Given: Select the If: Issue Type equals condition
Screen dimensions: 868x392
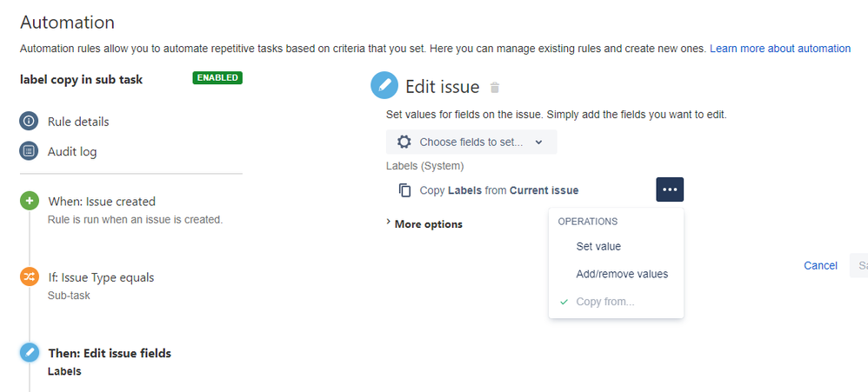Looking at the screenshot, I should [101, 277].
